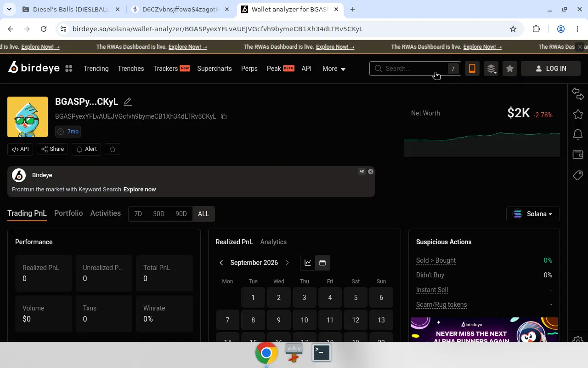Click the Birdeye logo in the navbar
Viewport: 588px width, 368px height.
click(x=34, y=68)
